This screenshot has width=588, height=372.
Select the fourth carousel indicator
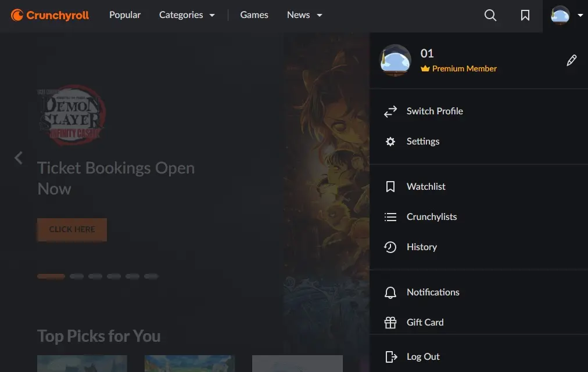coord(114,276)
